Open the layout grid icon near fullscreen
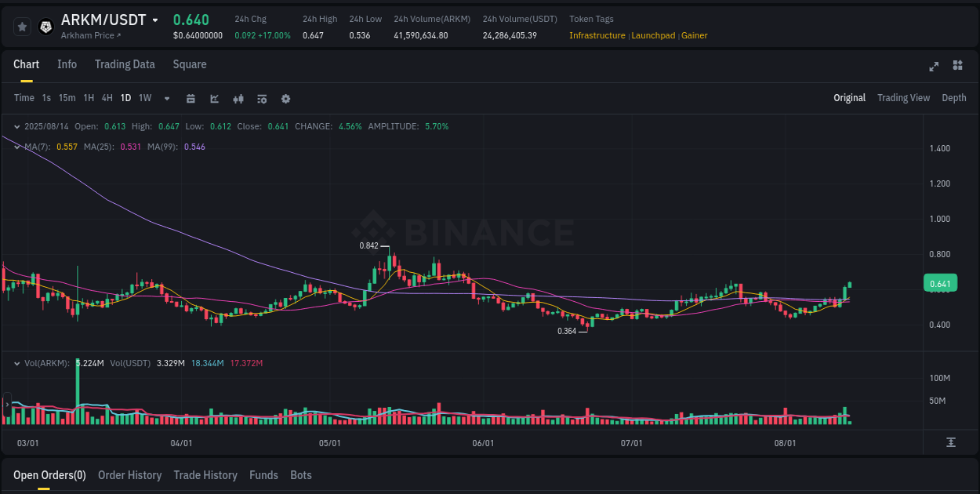Image resolution: width=980 pixels, height=494 pixels. 956,67
